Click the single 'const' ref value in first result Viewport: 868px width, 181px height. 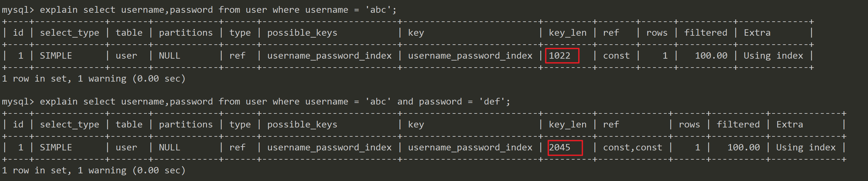tap(616, 56)
